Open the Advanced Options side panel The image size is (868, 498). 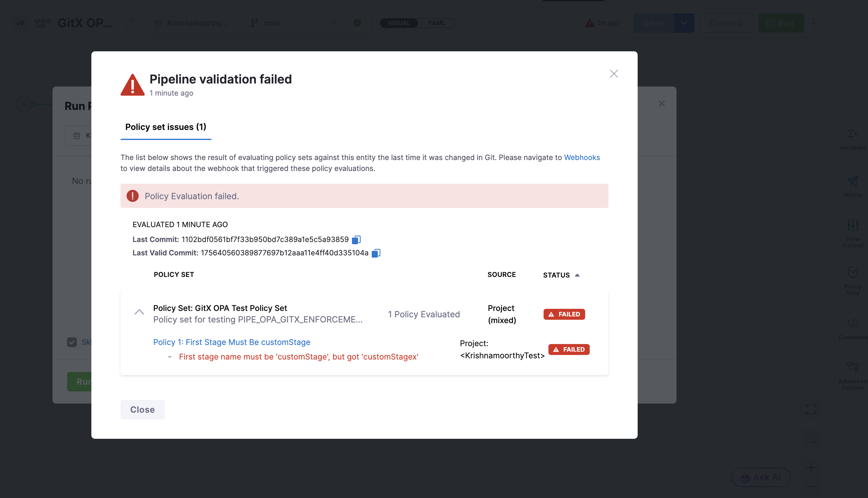pos(853,376)
